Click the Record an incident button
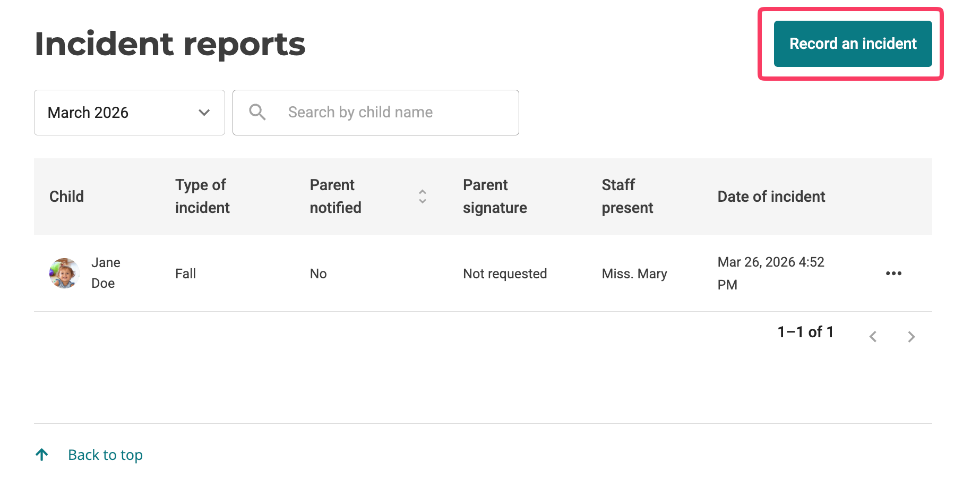 tap(853, 44)
